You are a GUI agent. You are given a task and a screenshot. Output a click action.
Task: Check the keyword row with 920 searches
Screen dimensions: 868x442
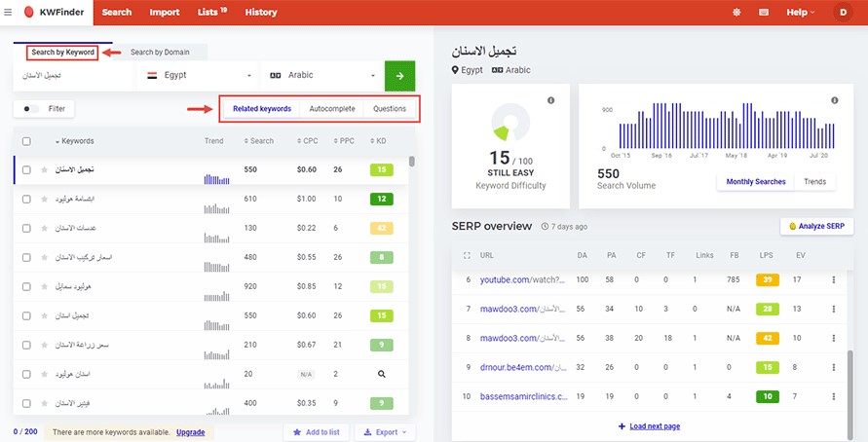click(26, 286)
